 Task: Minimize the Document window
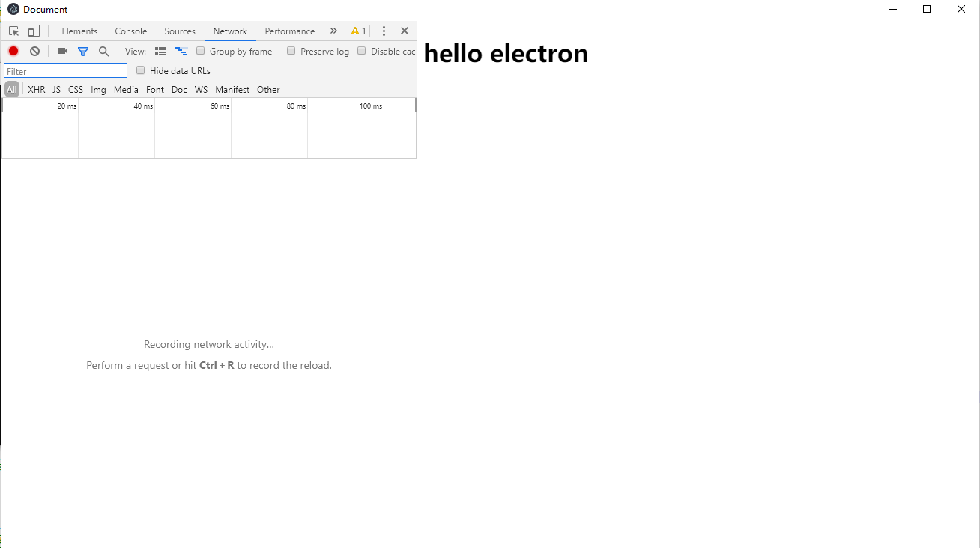pos(892,9)
